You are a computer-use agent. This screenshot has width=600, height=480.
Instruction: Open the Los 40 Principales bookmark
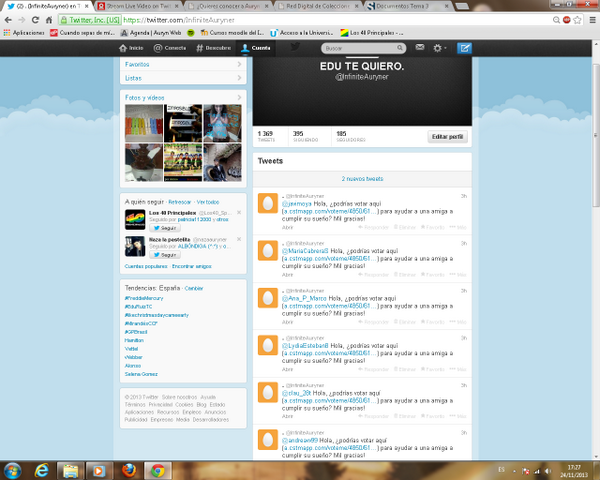(x=372, y=33)
